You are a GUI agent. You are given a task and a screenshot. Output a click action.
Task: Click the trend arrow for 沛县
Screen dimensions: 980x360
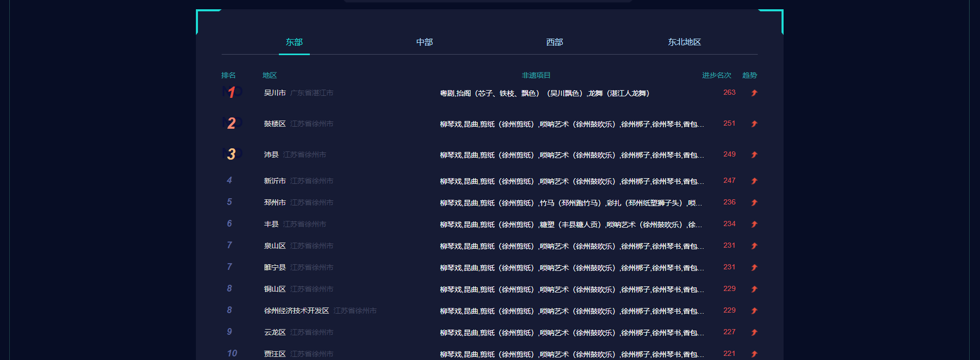[x=754, y=155]
